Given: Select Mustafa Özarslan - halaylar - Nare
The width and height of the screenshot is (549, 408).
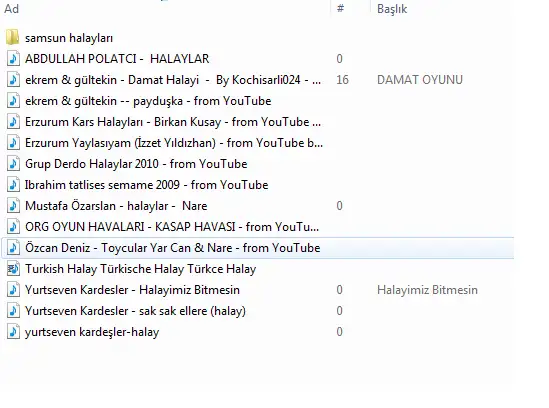Looking at the screenshot, I should point(116,206).
